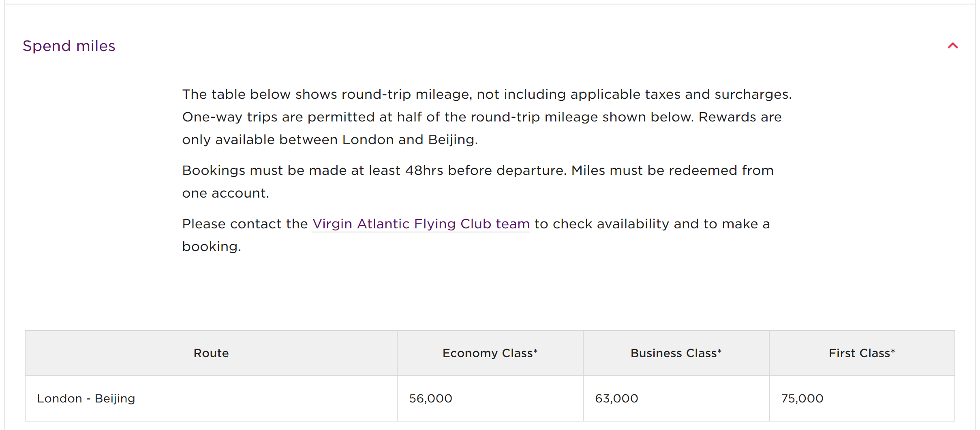Viewport: 980px width, 430px height.
Task: Click the Business Class column header
Action: (x=676, y=353)
